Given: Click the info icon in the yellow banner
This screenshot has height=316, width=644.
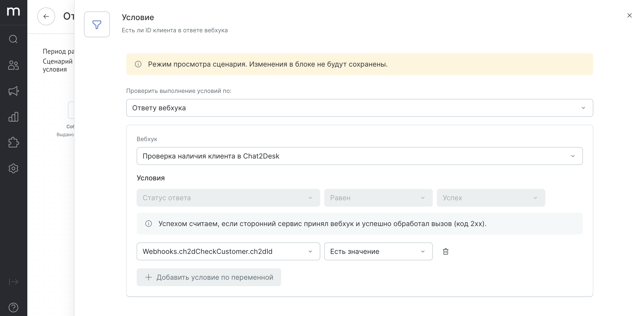Looking at the screenshot, I should pos(138,64).
